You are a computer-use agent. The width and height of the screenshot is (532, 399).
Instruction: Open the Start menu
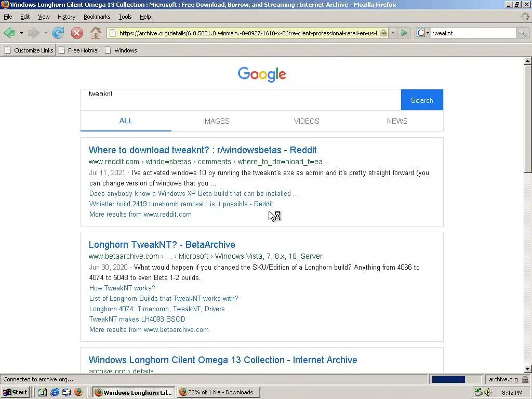[x=15, y=392]
